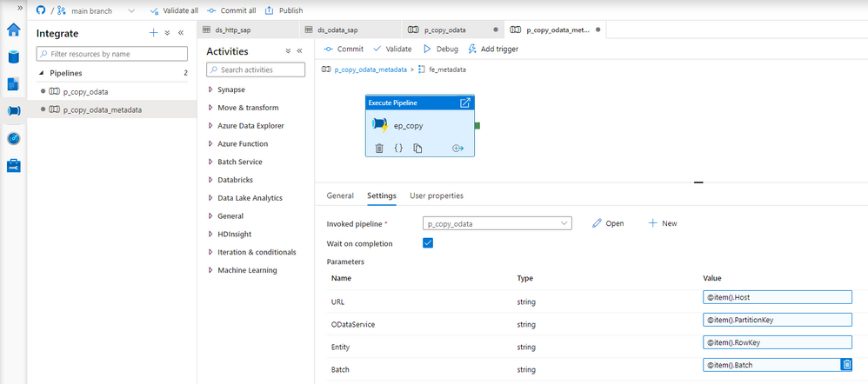The height and width of the screenshot is (384, 868).
Task: Click the GitHub repository icon
Action: (x=40, y=10)
